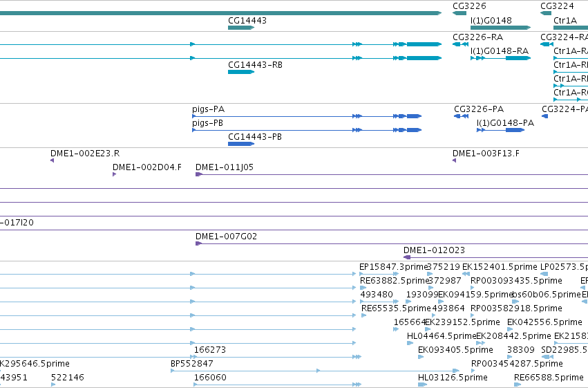Select the DME1-003F13.F clone label
Viewport: 588px width, 388px height.
[486, 154]
